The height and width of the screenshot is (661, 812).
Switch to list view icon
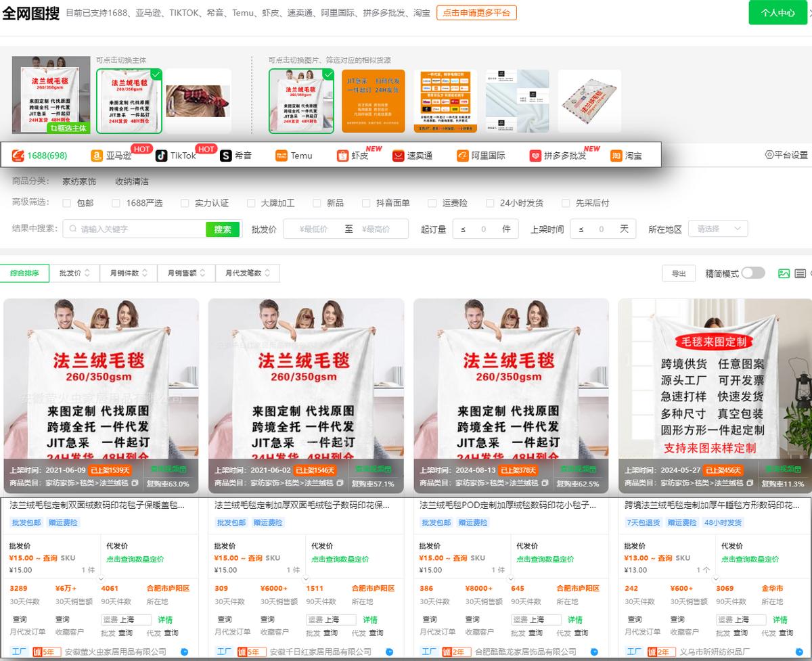[x=801, y=272]
